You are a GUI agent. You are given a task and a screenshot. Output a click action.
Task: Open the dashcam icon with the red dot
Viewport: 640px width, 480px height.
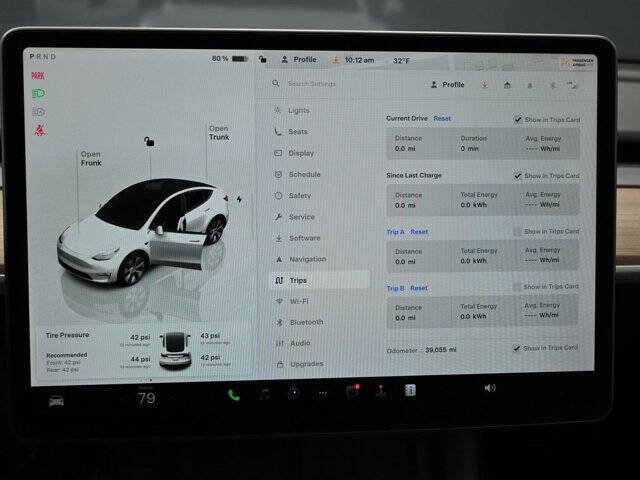353,391
